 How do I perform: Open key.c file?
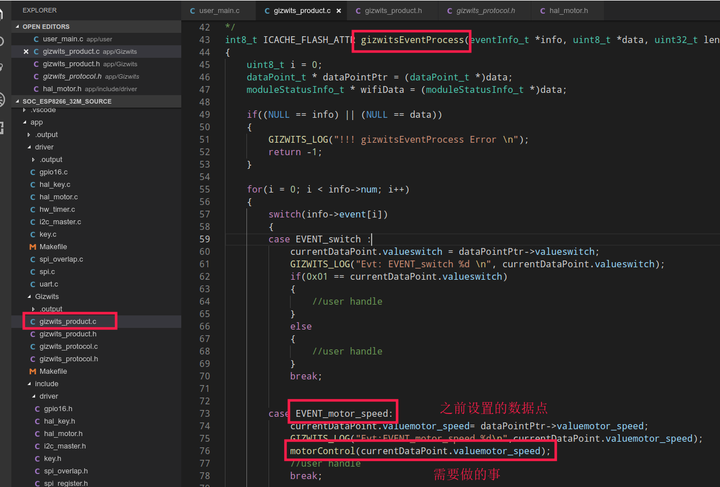point(48,234)
